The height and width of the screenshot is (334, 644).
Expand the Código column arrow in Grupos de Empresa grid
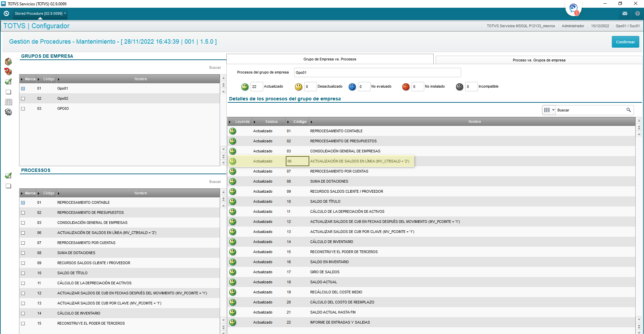point(39,79)
